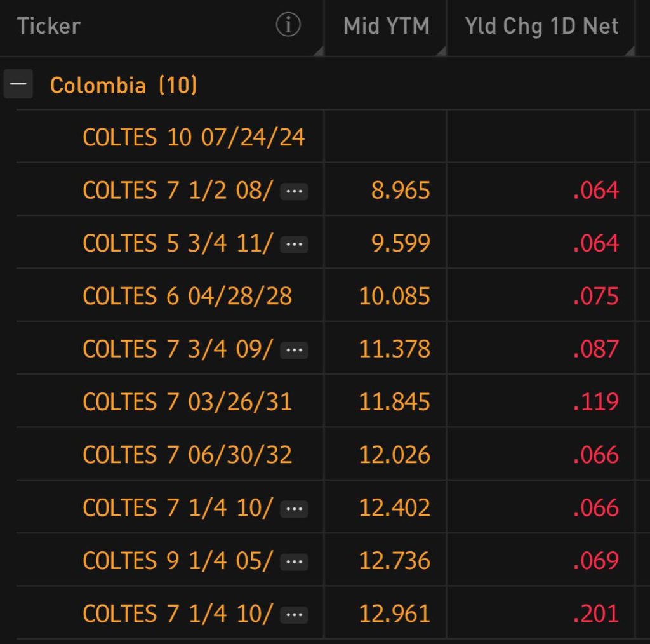Sort by Mid YTM column header
Viewport: 650px width, 644px height.
[386, 26]
